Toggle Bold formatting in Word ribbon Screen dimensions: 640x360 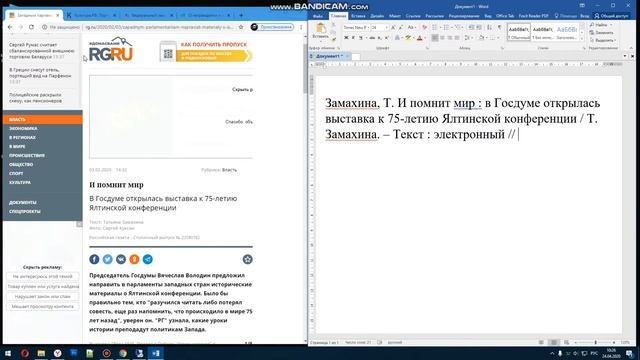346,38
